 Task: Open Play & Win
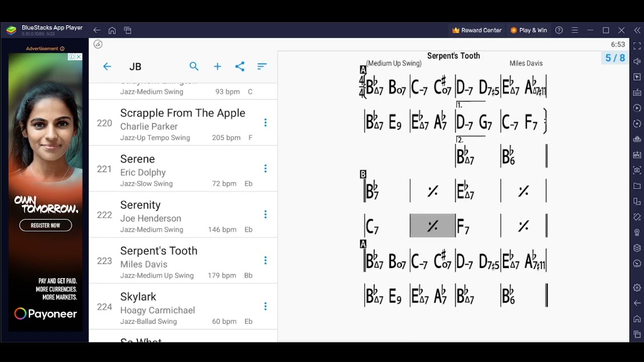[529, 30]
